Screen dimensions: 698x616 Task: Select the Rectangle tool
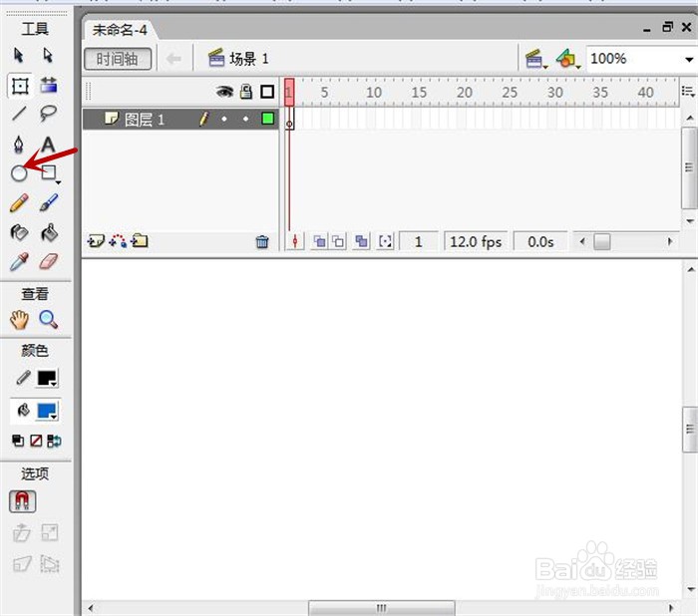tap(49, 172)
